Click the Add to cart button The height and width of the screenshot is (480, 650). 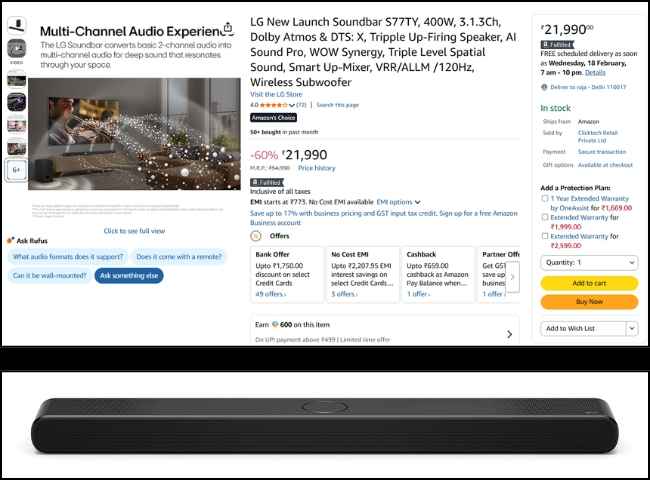click(589, 283)
